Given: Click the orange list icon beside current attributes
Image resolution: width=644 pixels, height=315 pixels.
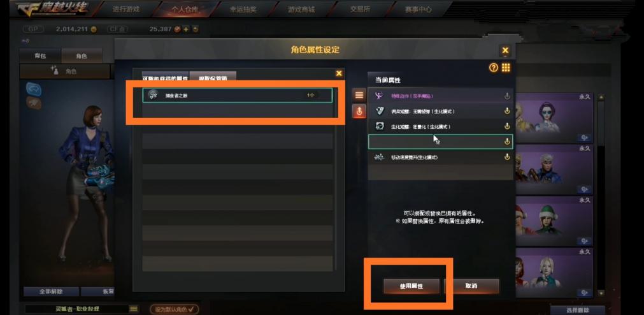Looking at the screenshot, I should 359,95.
